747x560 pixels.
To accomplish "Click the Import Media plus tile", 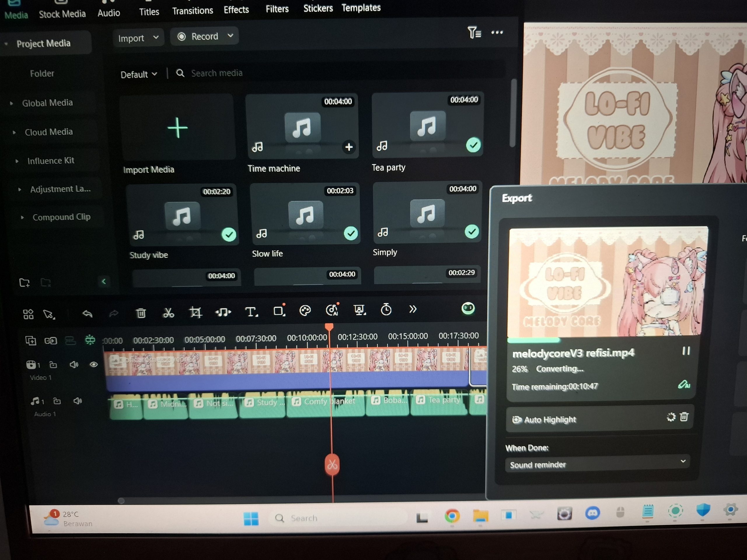I will coord(178,128).
